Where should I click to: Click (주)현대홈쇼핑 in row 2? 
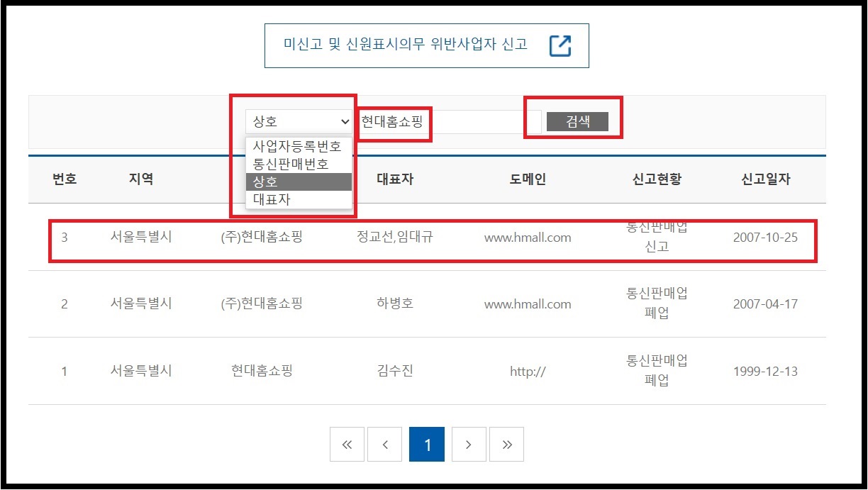[262, 304]
